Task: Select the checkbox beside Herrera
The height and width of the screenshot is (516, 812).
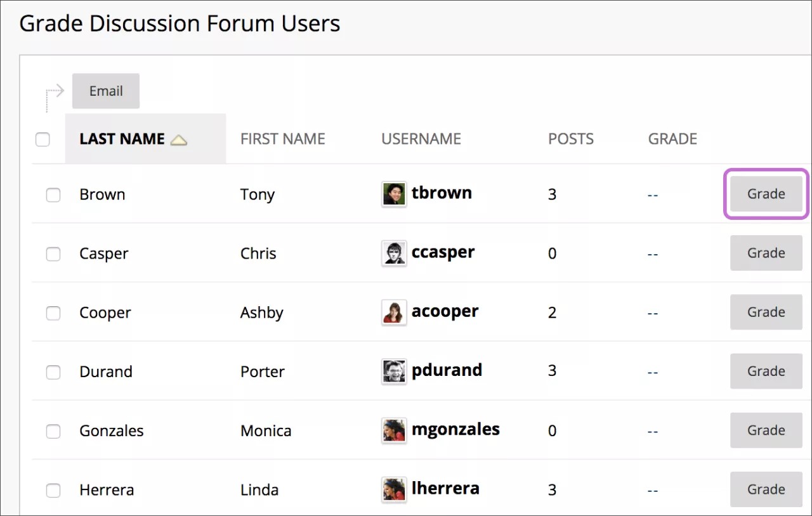Action: pos(53,490)
